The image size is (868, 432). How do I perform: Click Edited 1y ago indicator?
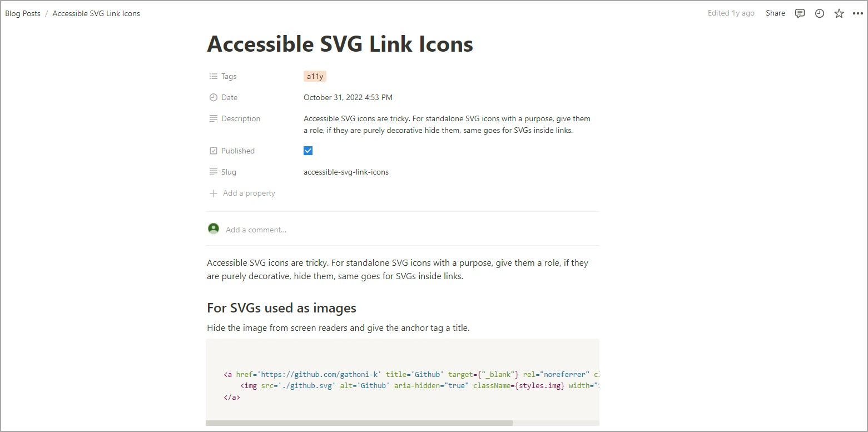[731, 13]
